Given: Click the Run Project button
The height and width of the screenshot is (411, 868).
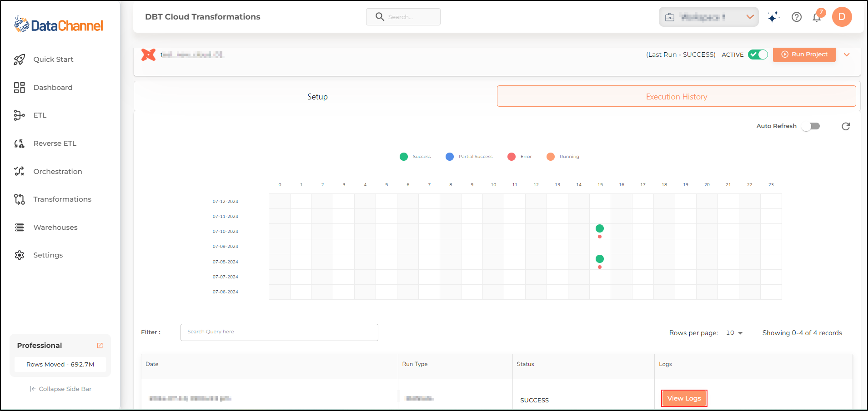Looking at the screenshot, I should click(804, 54).
